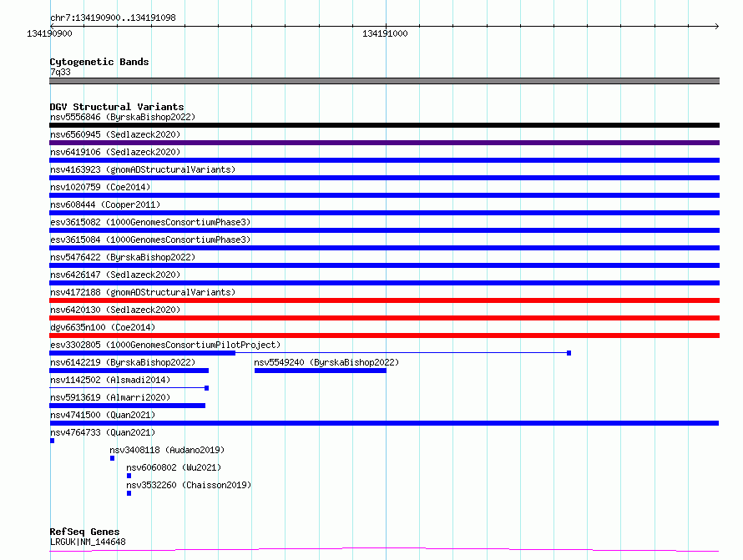Open nsv608444 (Cooper2011) variant label
Viewport: 743px width, 560px height.
tap(105, 204)
